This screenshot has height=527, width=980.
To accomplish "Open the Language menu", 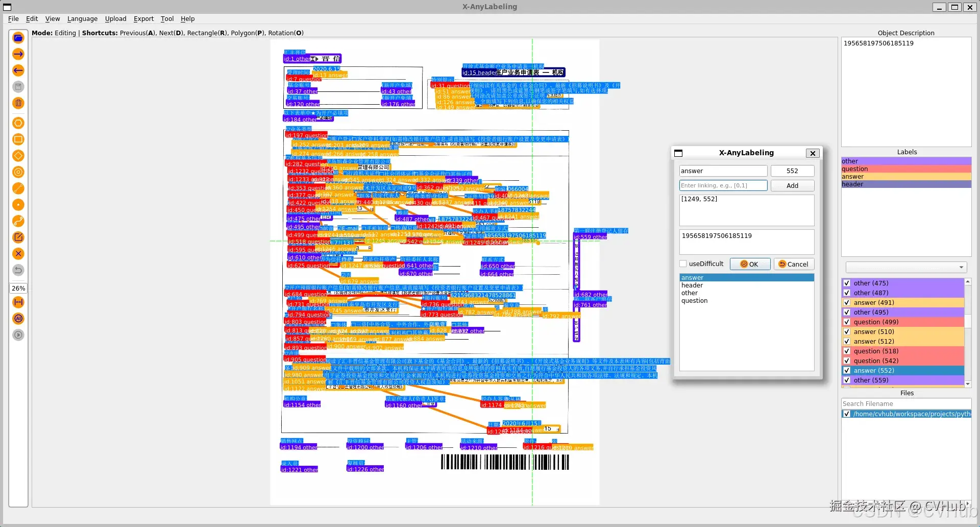I will [x=82, y=19].
